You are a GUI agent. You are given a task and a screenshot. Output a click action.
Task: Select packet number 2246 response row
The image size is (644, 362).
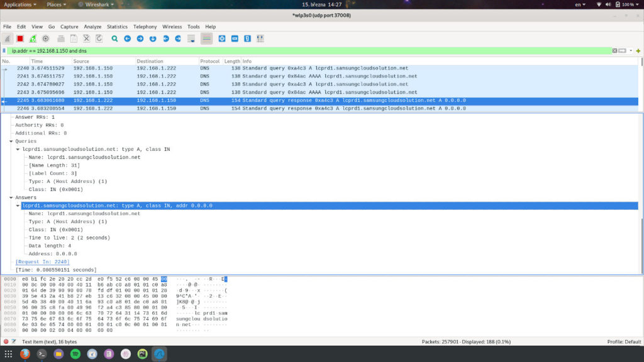tap(319, 108)
